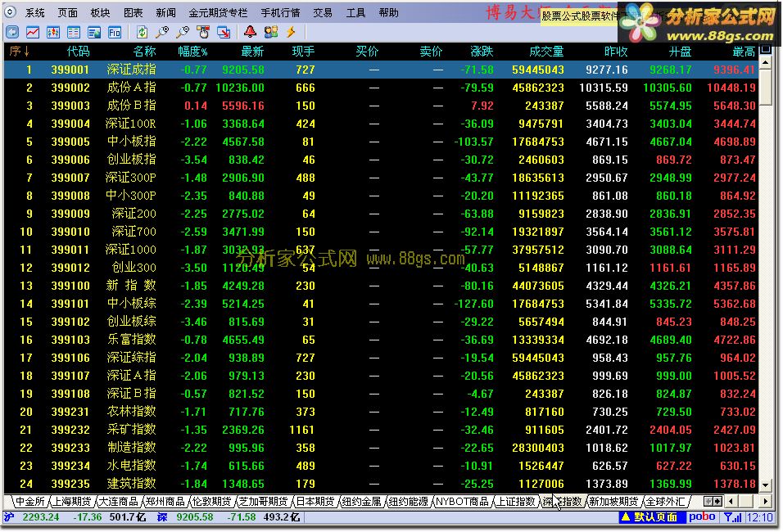The image size is (783, 532).
Task: Open the 板块 menu
Action: point(100,12)
